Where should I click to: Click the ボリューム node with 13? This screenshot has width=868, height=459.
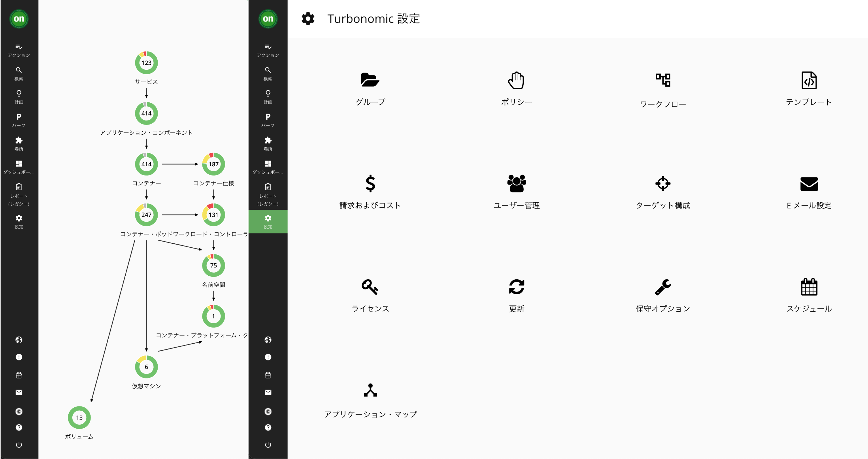point(79,418)
